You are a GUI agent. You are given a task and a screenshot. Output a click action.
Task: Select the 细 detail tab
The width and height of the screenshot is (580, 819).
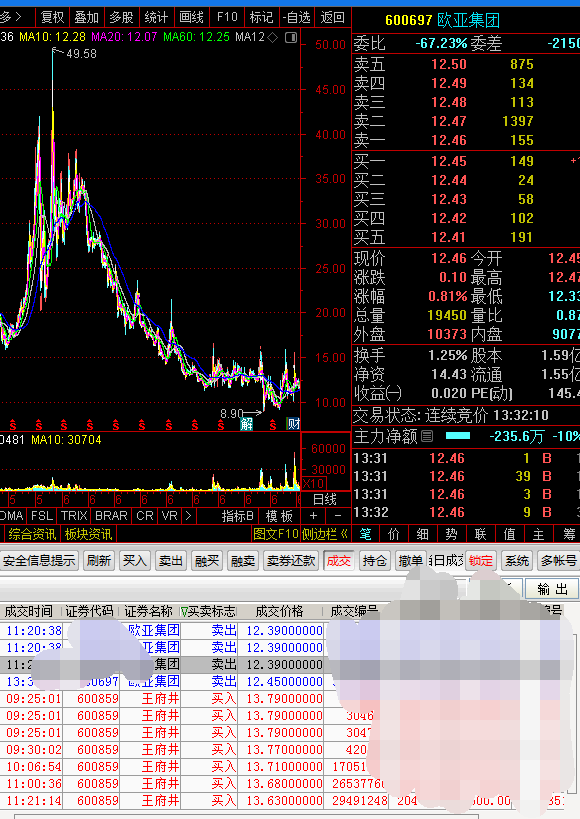coord(423,534)
